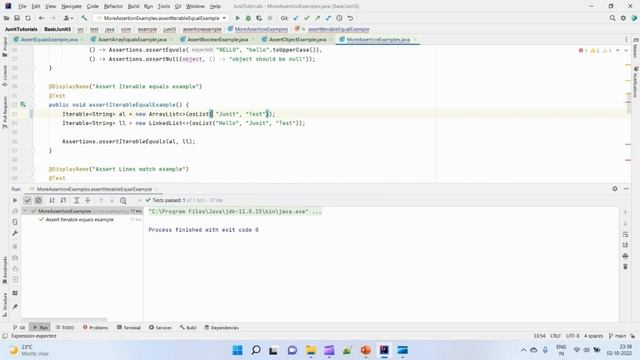The height and width of the screenshot is (360, 640).
Task: Open the Git tool window at bottom
Action: (x=19, y=328)
